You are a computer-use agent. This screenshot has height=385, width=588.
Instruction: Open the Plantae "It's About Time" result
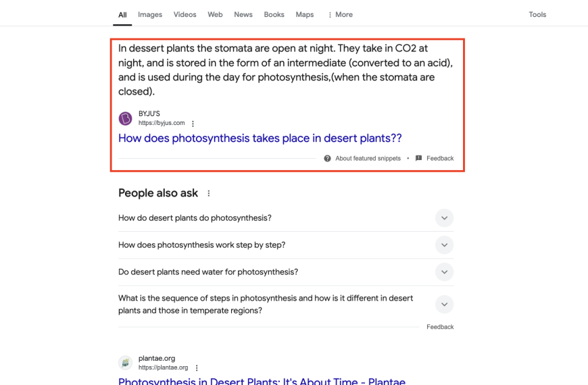pos(262,381)
